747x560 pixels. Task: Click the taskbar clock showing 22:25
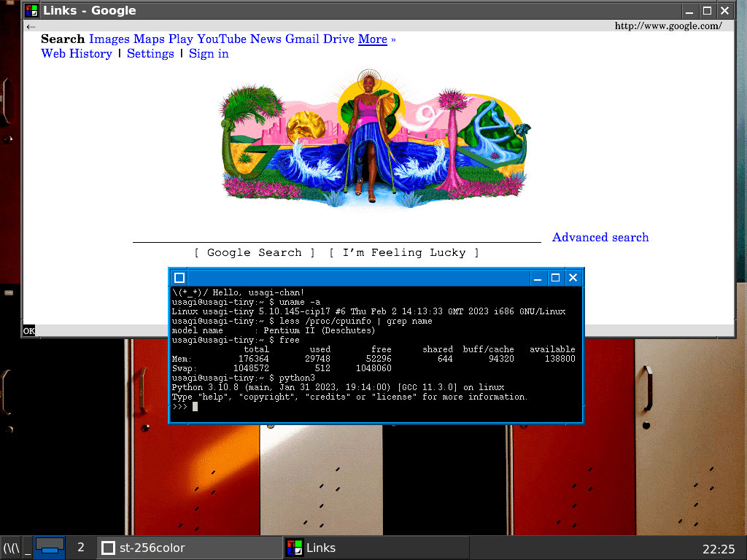718,548
